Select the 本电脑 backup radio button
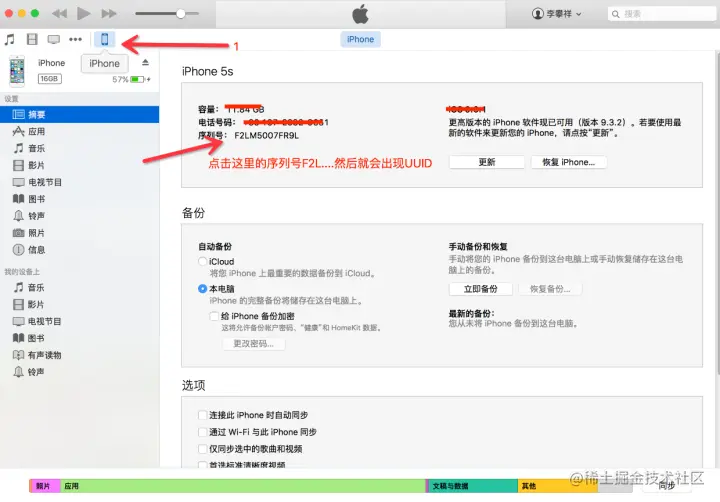Image resolution: width=720 pixels, height=502 pixels. tap(202, 289)
